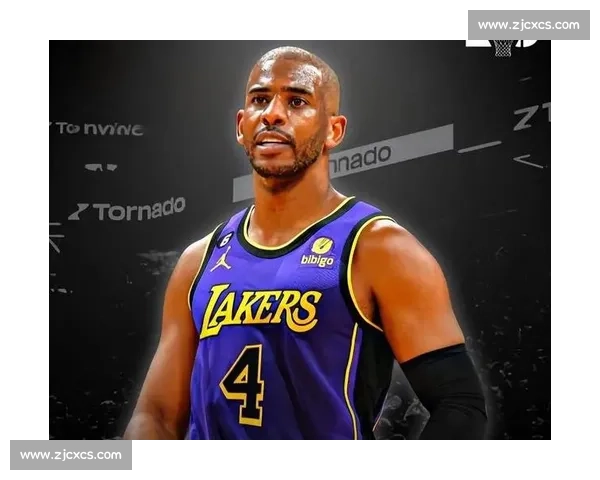Select the left-pointing arrow on right edge
The height and width of the screenshot is (480, 600).
pos(528,160)
